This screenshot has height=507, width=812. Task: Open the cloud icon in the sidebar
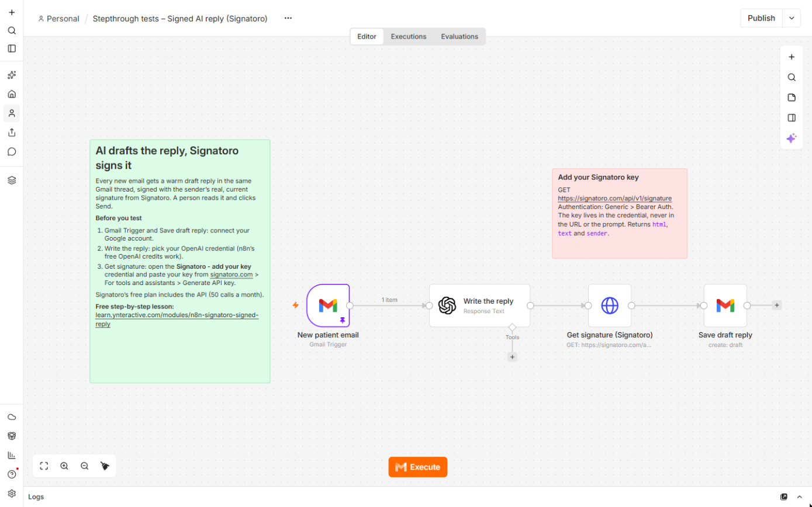[12, 417]
